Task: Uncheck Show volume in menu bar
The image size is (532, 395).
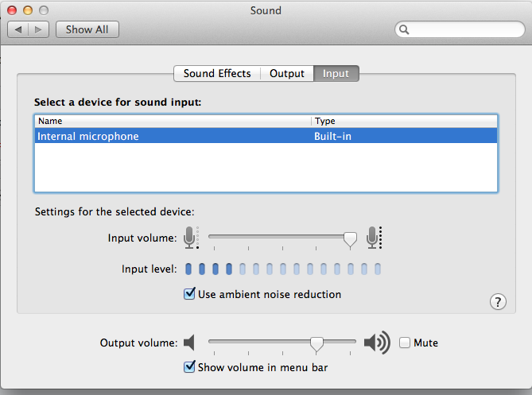Action: 189,367
